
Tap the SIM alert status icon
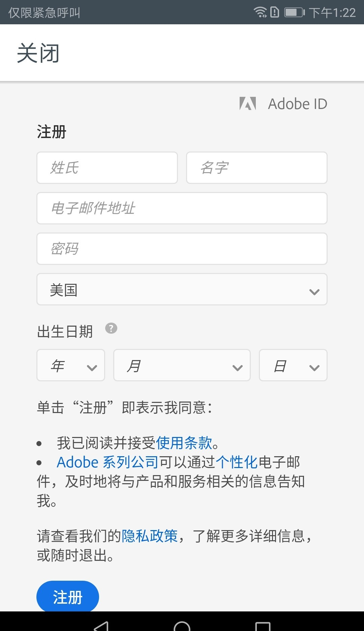275,12
